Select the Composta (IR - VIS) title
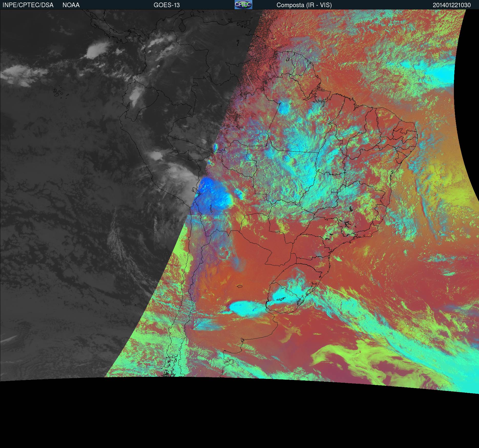The height and width of the screenshot is (448, 479). (x=304, y=5)
